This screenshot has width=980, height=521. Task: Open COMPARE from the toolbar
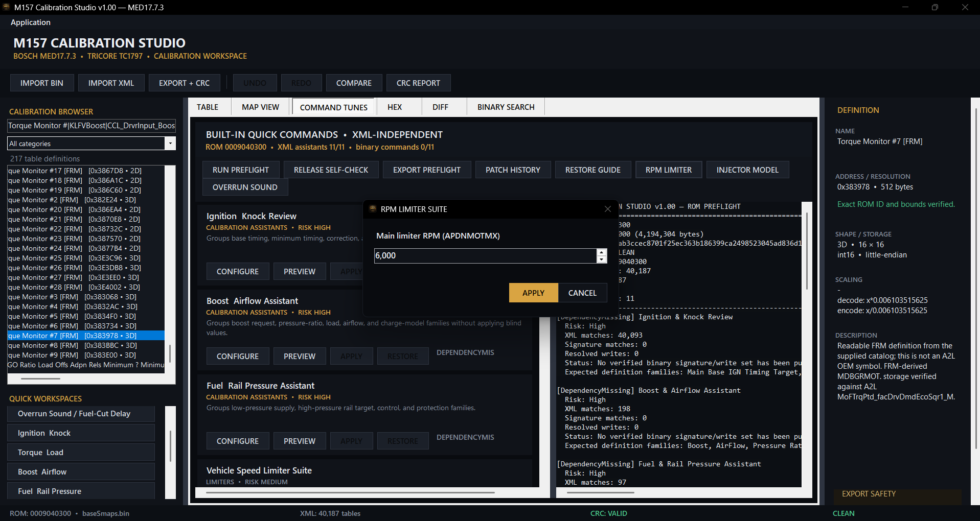click(x=354, y=83)
